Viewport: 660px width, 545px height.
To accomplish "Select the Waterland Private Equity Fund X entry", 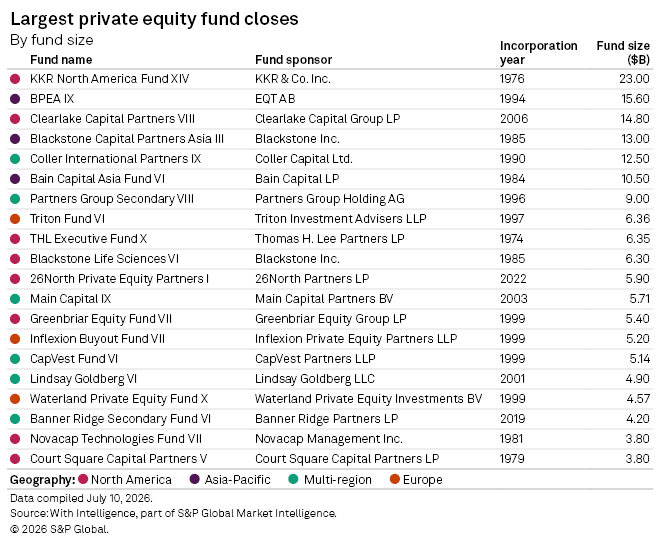I will (x=119, y=399).
